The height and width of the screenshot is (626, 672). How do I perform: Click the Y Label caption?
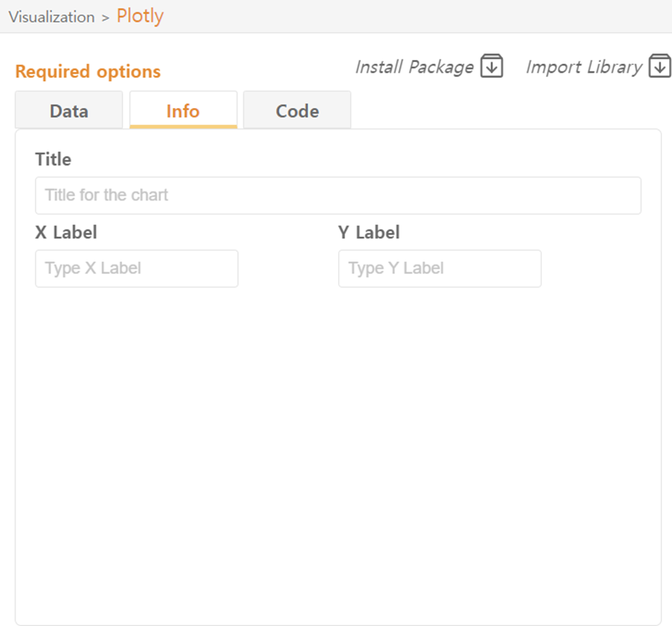pyautogui.click(x=369, y=232)
